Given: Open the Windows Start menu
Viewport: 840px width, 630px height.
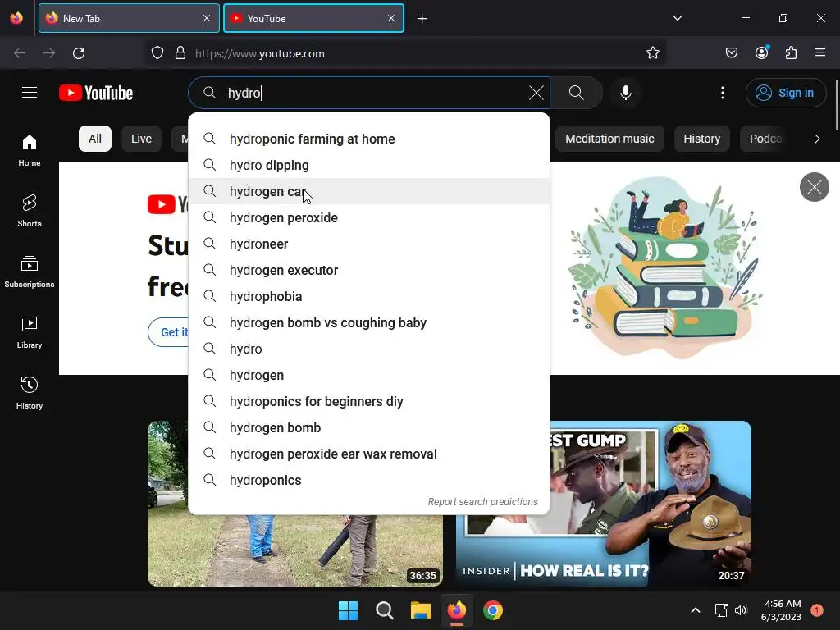Looking at the screenshot, I should (x=348, y=610).
